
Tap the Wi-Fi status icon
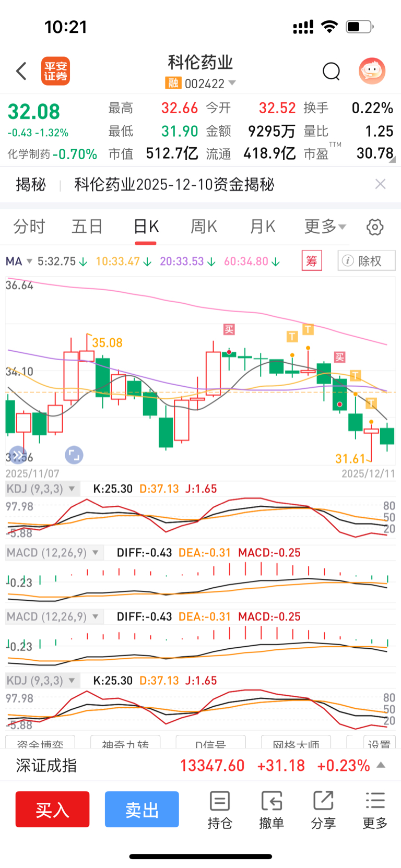click(x=329, y=27)
